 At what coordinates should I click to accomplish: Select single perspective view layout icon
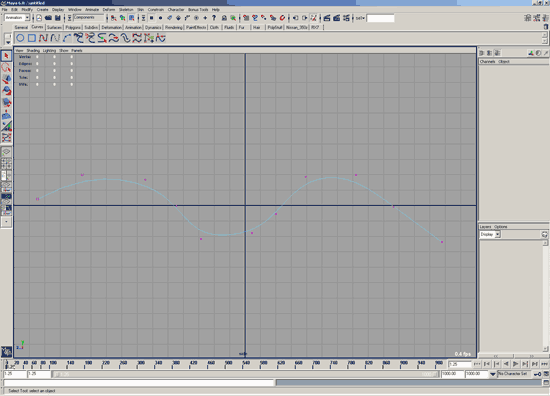click(6, 152)
